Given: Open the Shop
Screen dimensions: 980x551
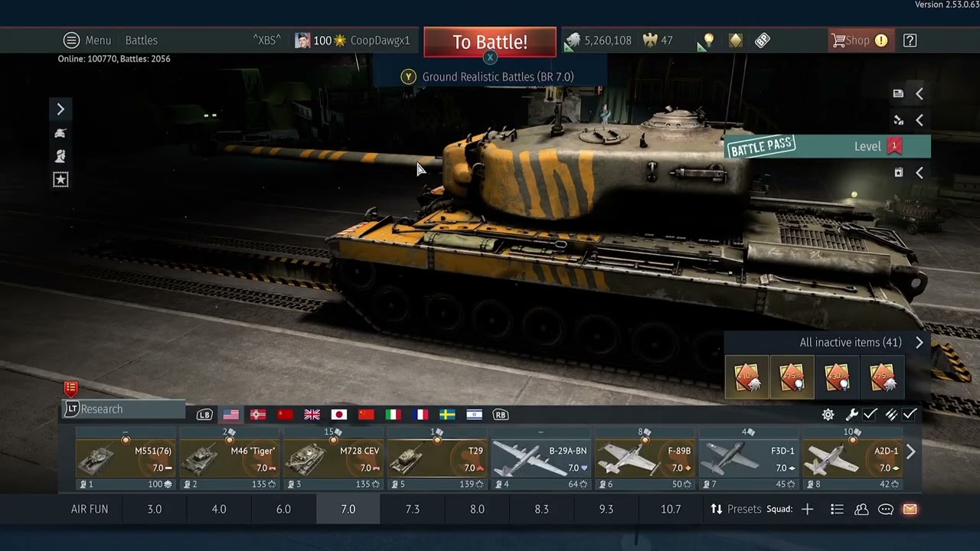Looking at the screenshot, I should 860,41.
